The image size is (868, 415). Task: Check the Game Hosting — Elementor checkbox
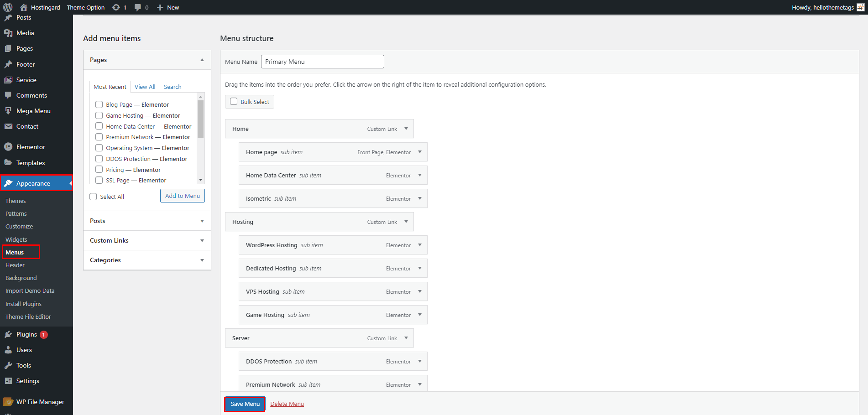pos(99,115)
